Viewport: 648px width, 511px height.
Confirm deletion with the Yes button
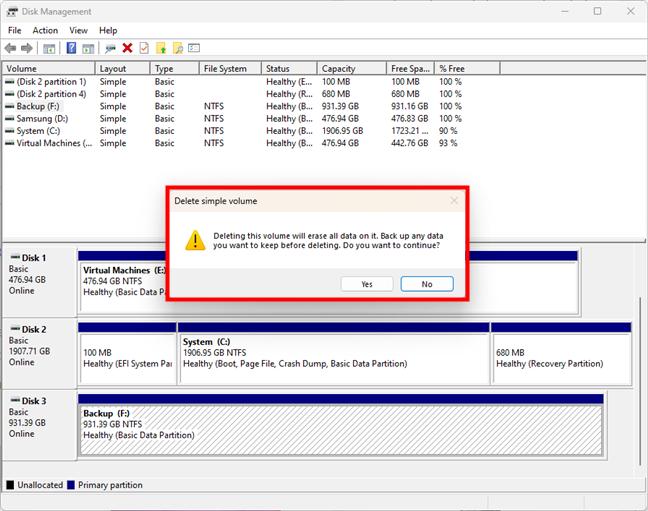366,284
